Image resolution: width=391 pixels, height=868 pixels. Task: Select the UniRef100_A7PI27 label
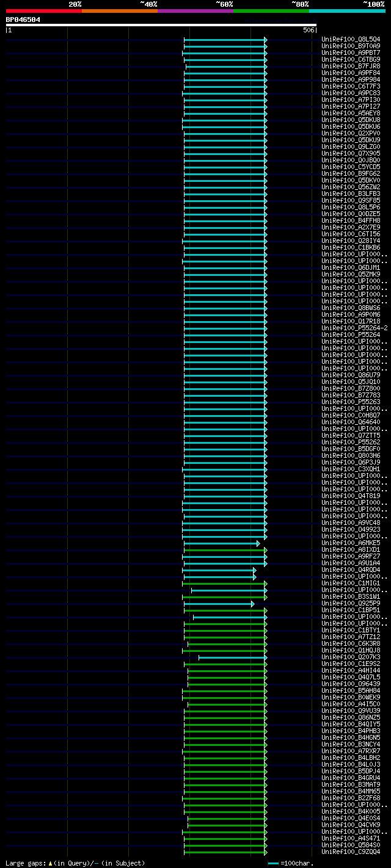[351, 106]
